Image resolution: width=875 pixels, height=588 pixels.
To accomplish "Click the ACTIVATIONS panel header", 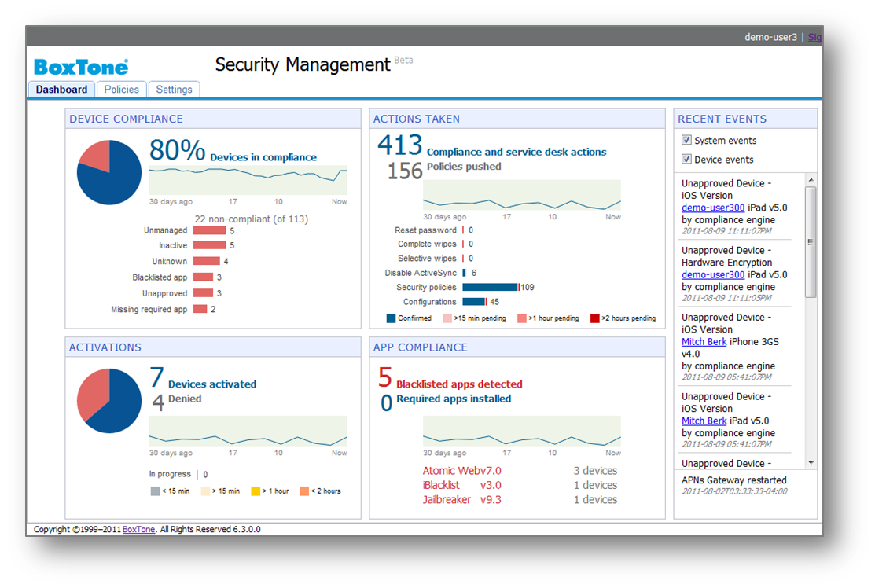I will pos(213,347).
